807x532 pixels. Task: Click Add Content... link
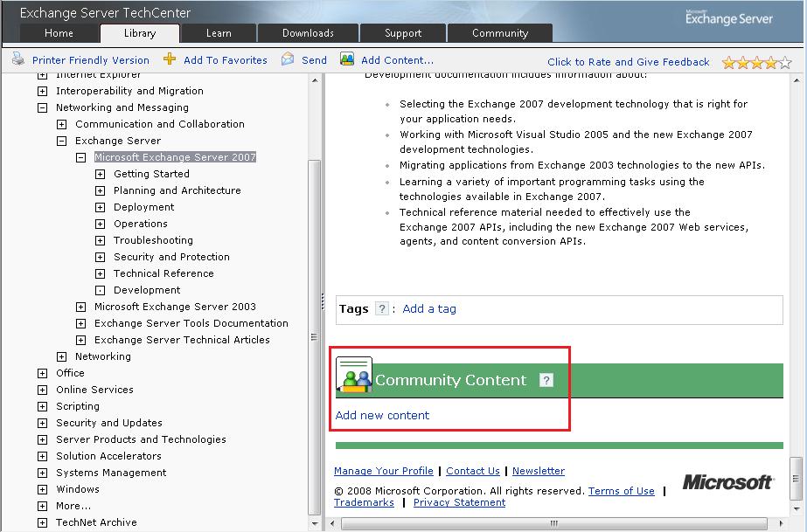(397, 60)
